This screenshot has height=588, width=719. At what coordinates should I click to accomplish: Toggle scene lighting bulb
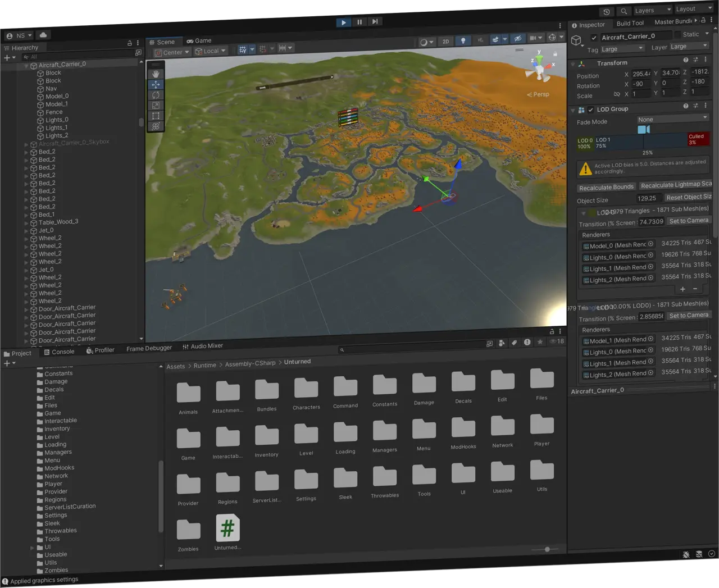point(463,41)
